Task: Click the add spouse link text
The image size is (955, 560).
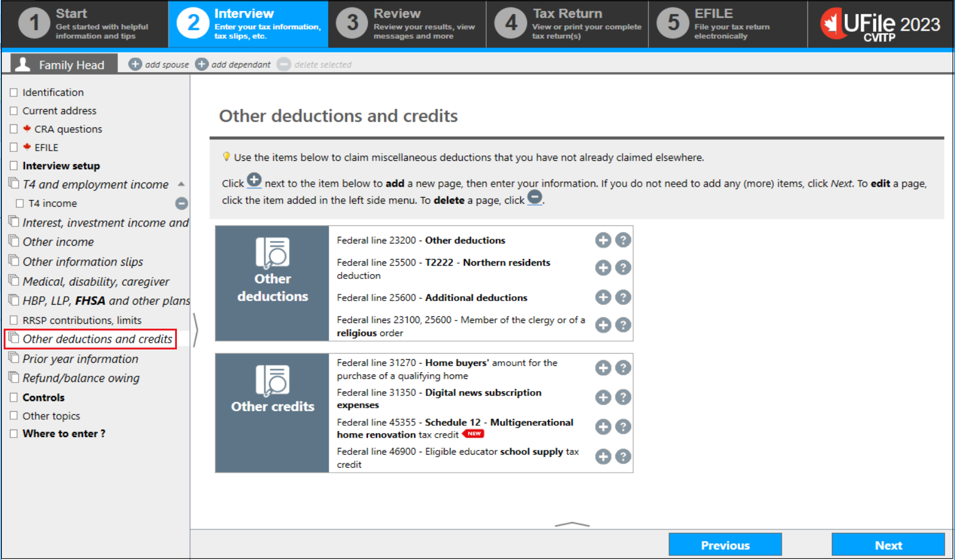Action: (167, 64)
